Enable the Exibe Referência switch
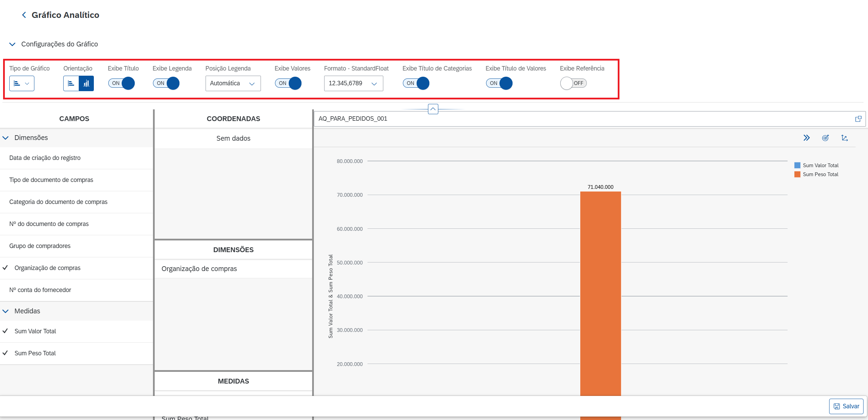 [x=573, y=83]
